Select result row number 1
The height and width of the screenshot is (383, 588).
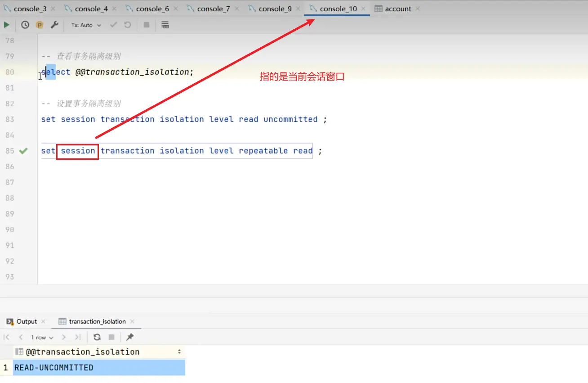(x=5, y=368)
